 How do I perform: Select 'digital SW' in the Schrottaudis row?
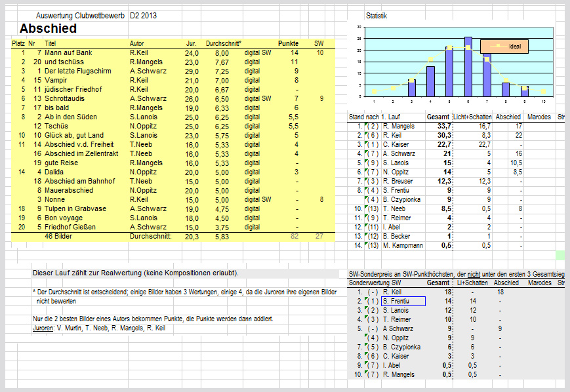258,99
